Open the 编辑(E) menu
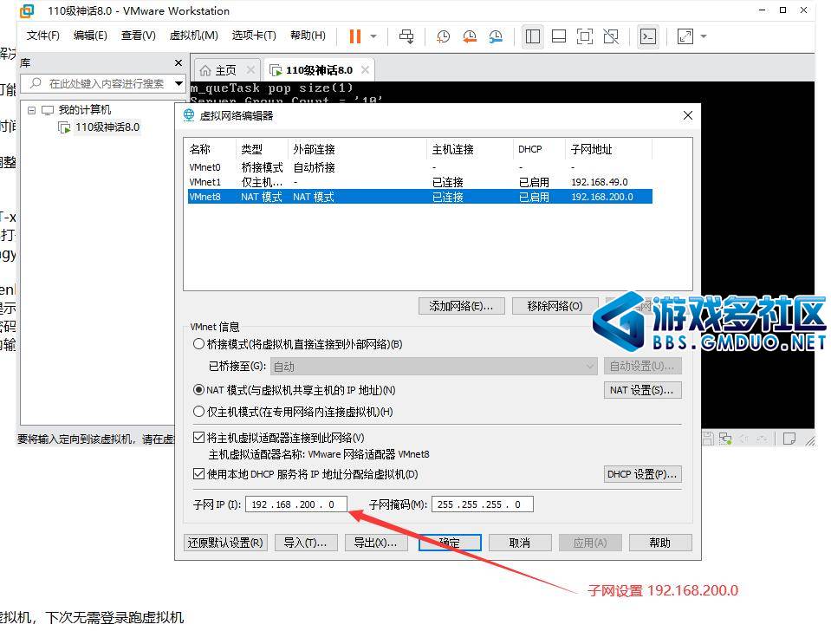This screenshot has height=644, width=831. (90, 36)
